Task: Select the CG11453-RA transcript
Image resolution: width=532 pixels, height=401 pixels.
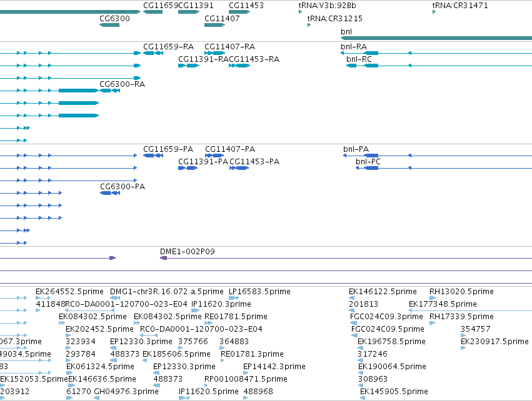Action: click(239, 66)
